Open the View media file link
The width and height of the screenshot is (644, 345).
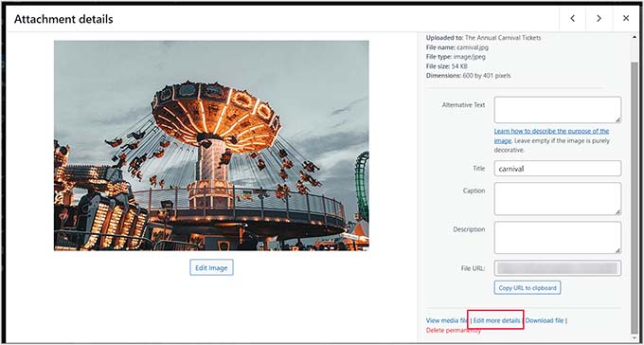(447, 320)
